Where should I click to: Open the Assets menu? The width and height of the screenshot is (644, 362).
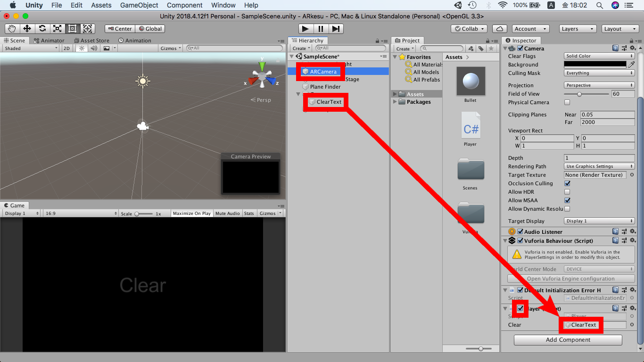(101, 5)
